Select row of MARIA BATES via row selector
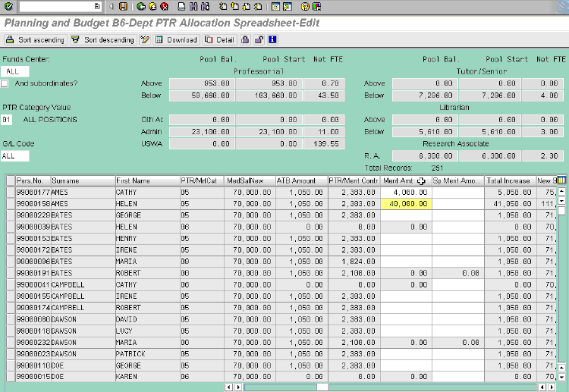This screenshot has height=392, width=569. point(11,262)
